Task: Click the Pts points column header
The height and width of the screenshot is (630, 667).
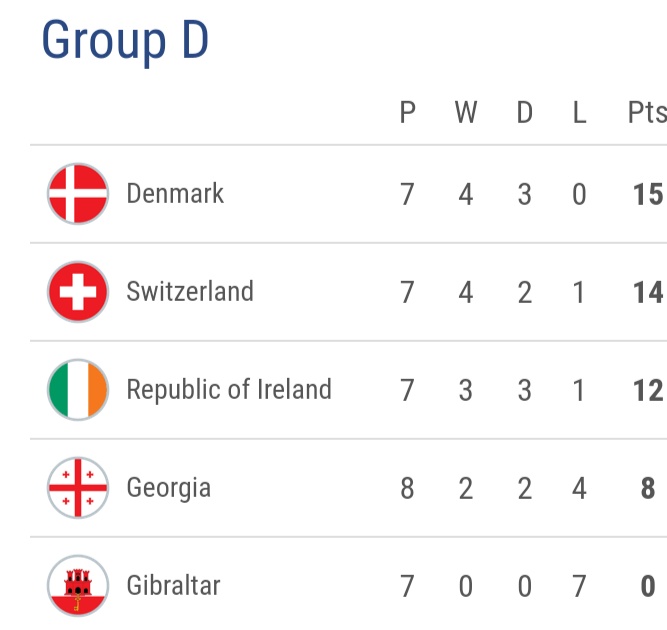Action: (x=647, y=113)
